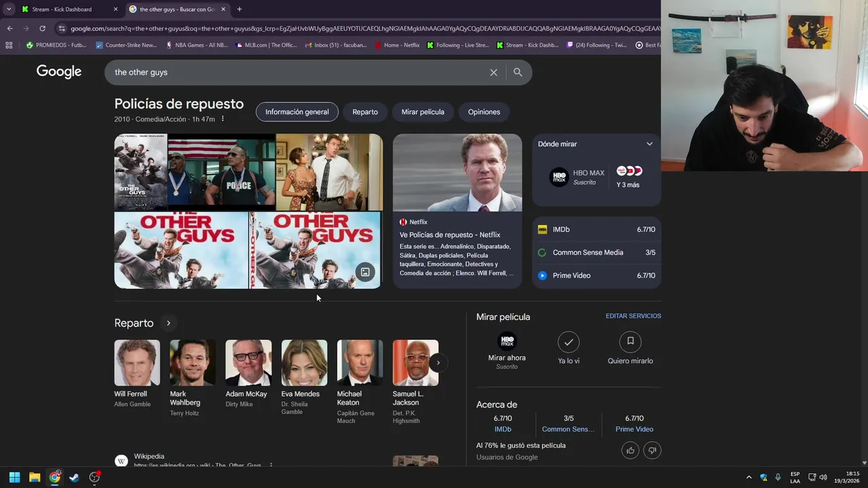Expand the Reparto section arrow
This screenshot has width=868, height=488.
168,323
